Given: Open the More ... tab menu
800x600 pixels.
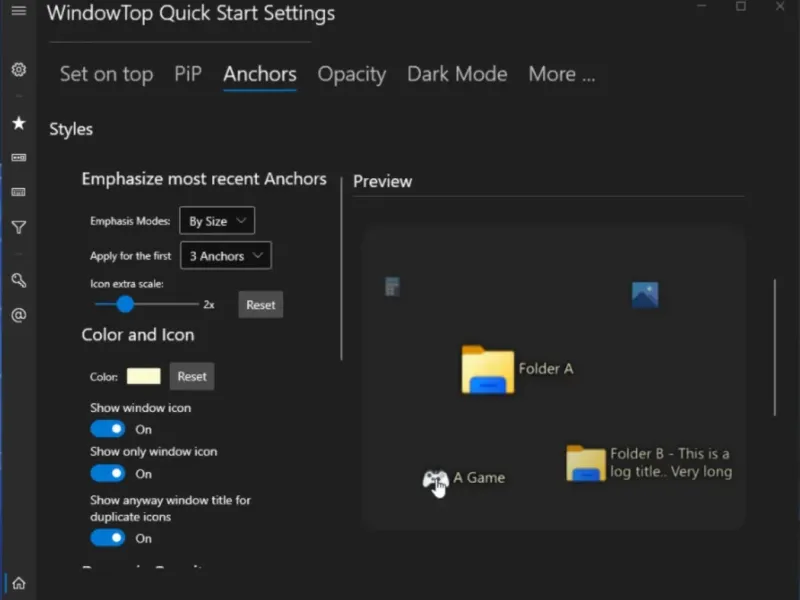Looking at the screenshot, I should (x=561, y=74).
